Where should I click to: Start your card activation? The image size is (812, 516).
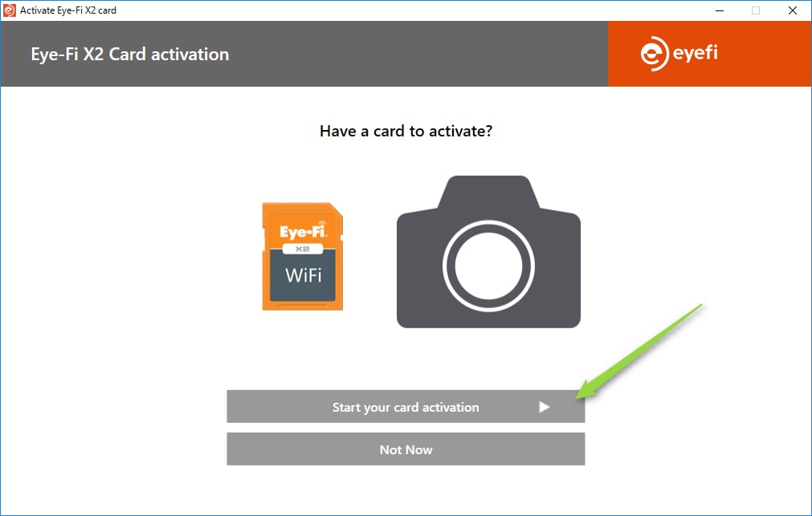(x=406, y=406)
